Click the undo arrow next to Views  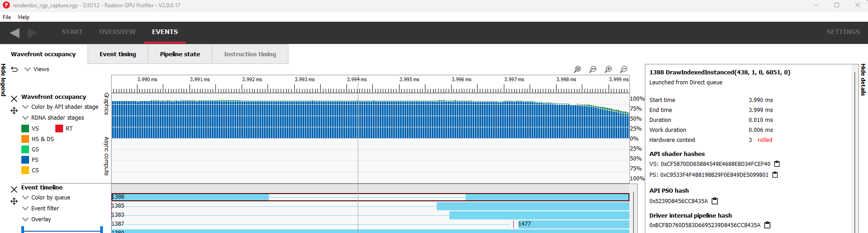click(x=15, y=69)
